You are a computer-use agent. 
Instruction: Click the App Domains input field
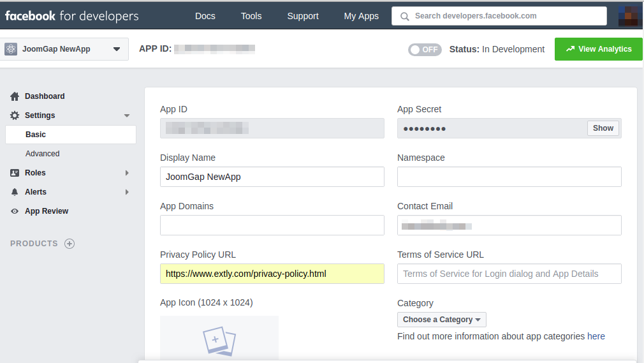click(272, 225)
